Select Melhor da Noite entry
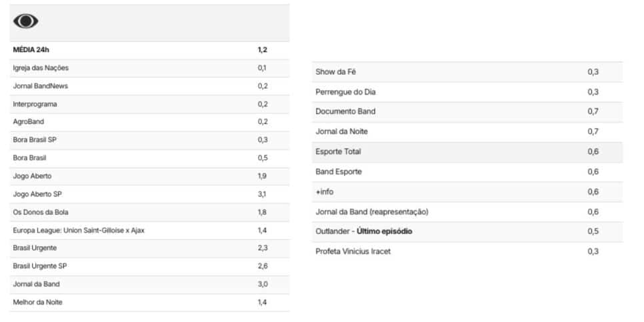Screen dimensions: 644x322 coord(149,302)
